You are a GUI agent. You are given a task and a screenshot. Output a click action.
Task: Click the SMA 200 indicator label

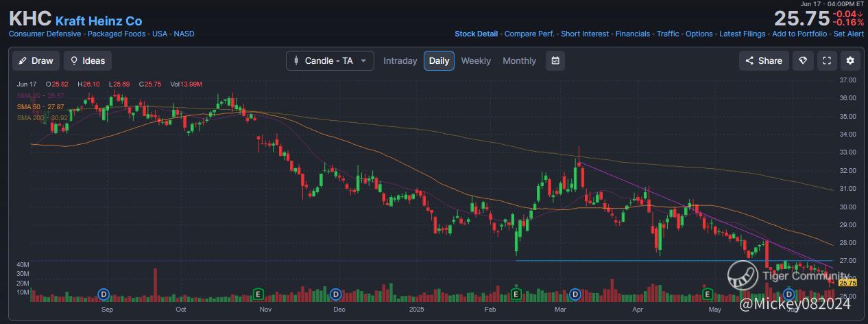(x=43, y=118)
